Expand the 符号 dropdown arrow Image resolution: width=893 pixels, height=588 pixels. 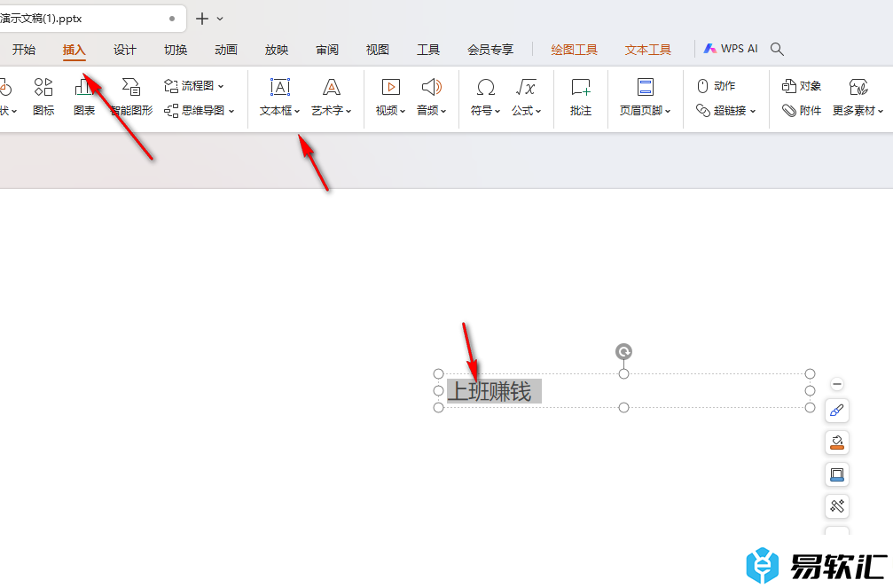(x=497, y=111)
